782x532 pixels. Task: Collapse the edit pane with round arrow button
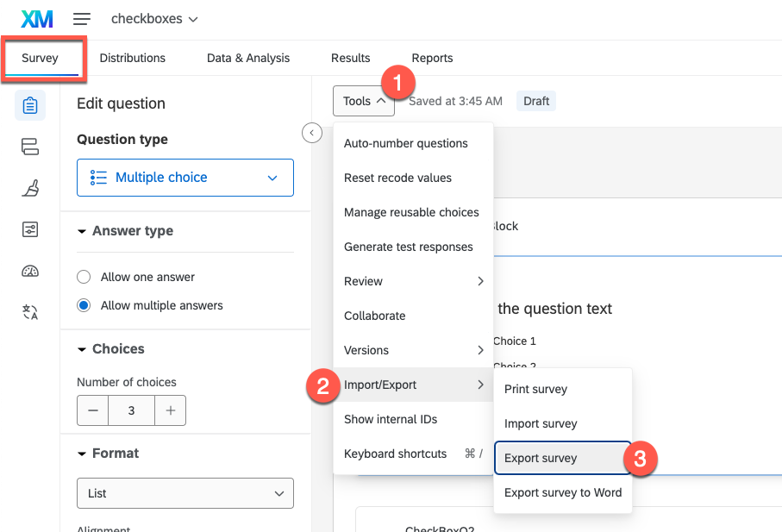(312, 133)
